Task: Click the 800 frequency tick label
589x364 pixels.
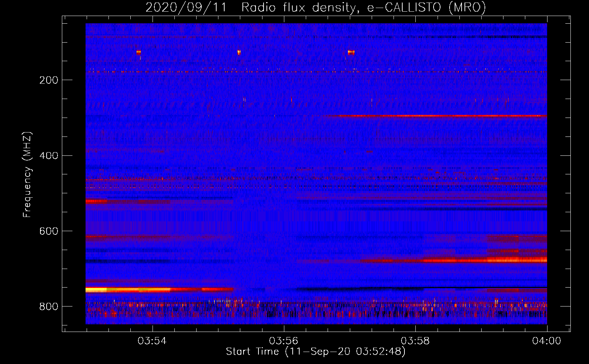Action: tap(49, 306)
